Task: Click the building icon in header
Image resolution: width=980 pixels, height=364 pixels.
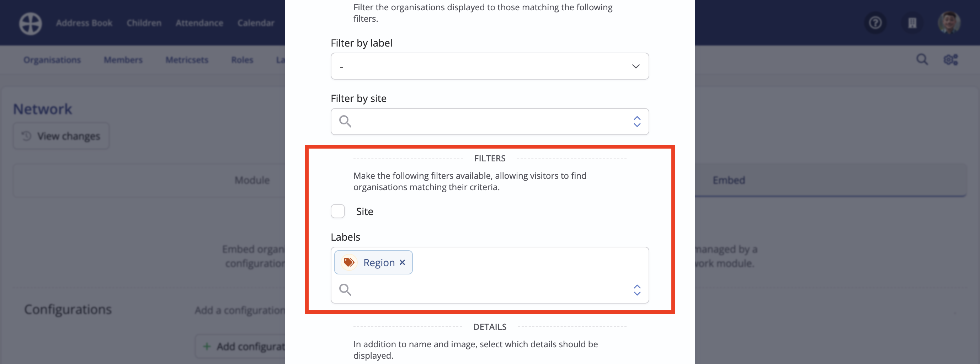Action: (912, 23)
